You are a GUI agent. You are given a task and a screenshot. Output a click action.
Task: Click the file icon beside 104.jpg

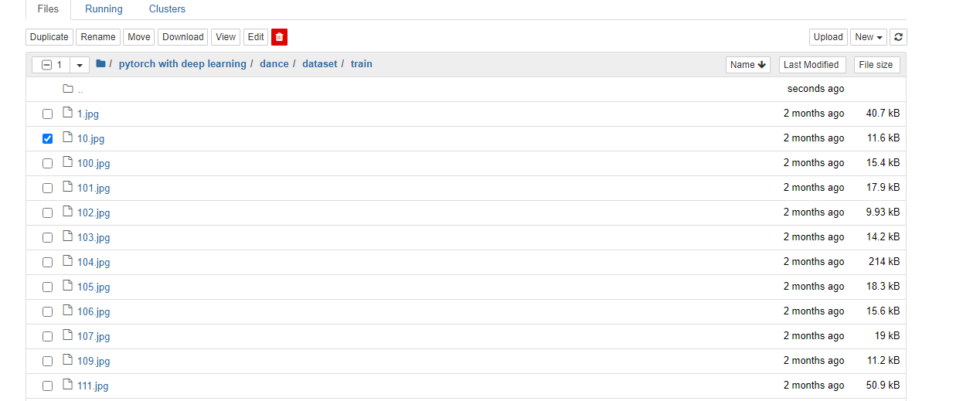click(67, 262)
